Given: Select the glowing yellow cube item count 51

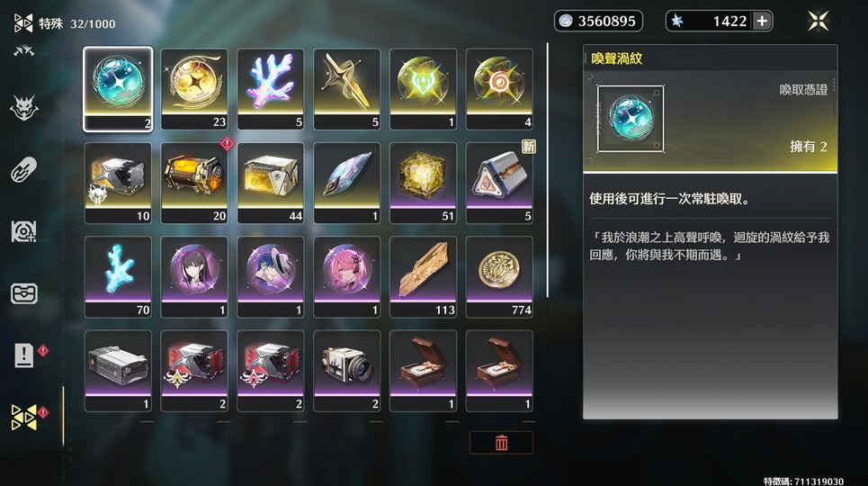Looking at the screenshot, I should 423,184.
